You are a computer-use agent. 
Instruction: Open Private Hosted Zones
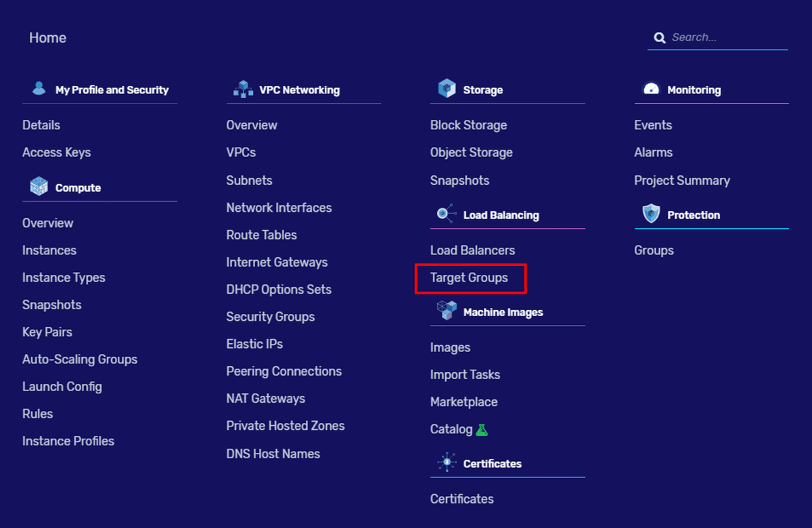[286, 426]
